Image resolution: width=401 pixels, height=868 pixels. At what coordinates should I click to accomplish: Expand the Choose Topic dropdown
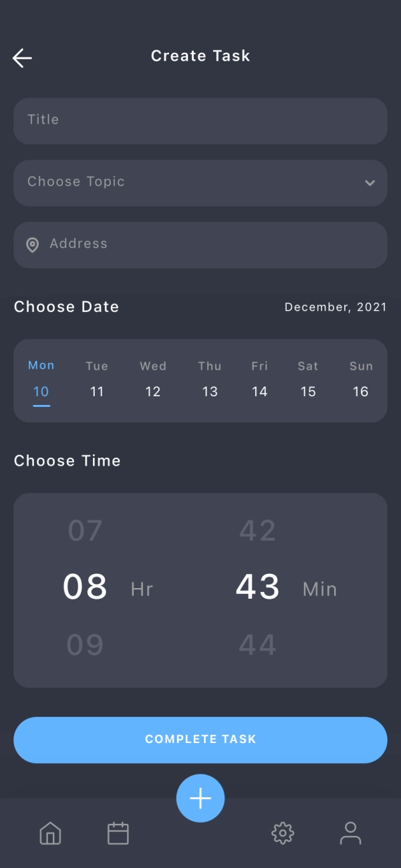200,182
